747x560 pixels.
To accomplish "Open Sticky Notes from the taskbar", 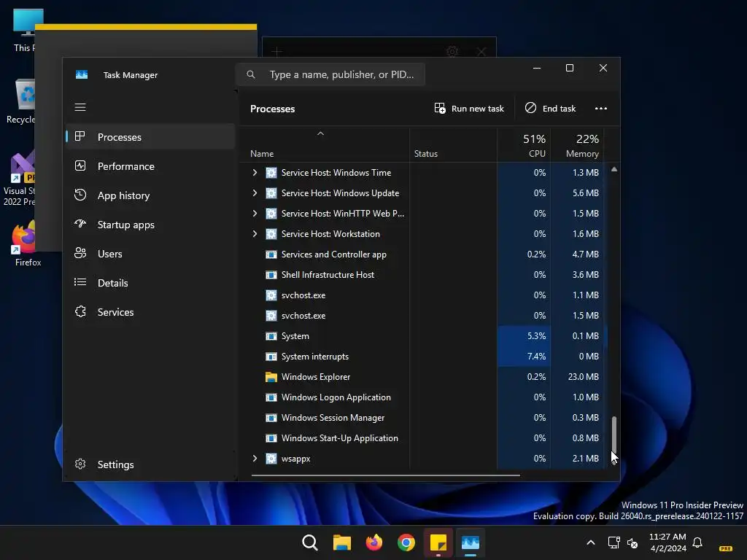I will point(438,542).
